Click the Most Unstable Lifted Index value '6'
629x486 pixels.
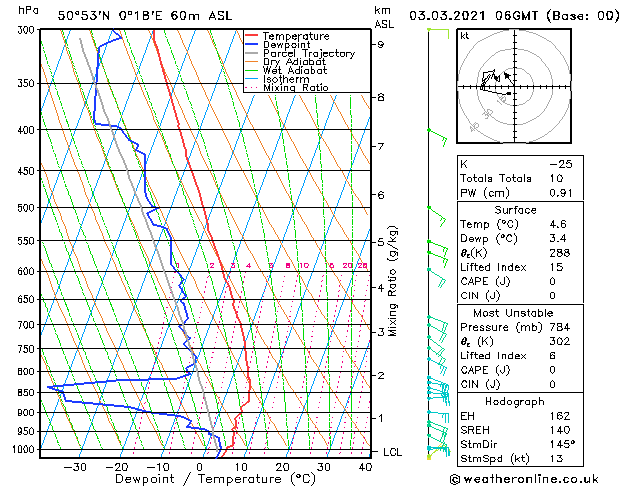tap(552, 356)
